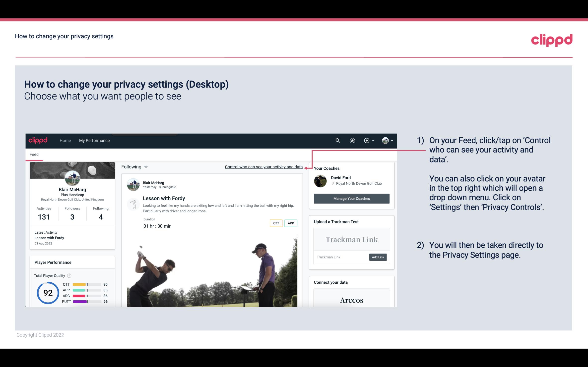Expand the My Performance navigation item
Image resolution: width=588 pixels, height=367 pixels.
tap(94, 140)
